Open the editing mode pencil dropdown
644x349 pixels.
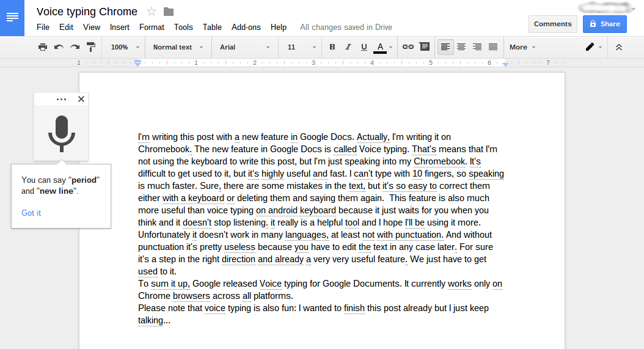click(x=593, y=47)
